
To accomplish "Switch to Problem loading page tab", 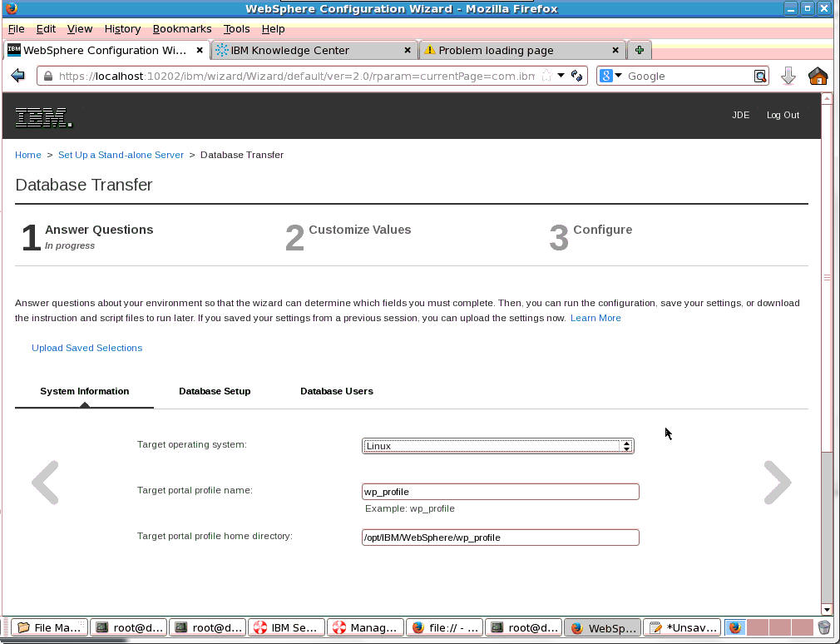I will click(x=522, y=51).
